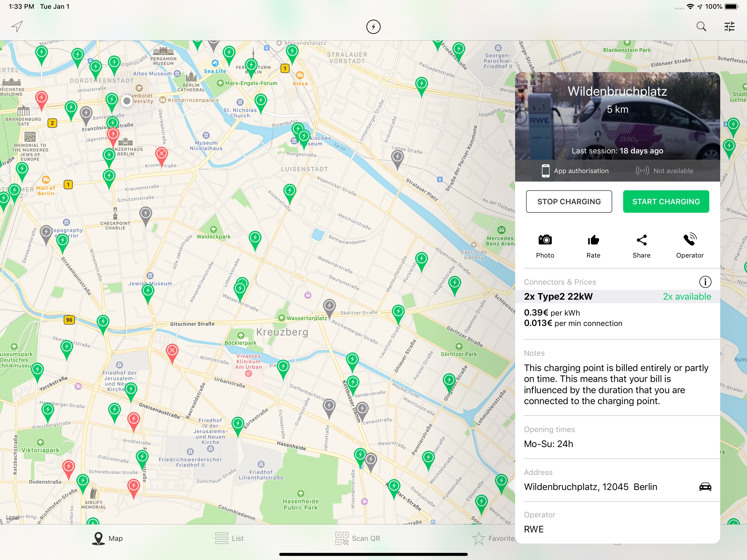747x560 pixels.
Task: Select the 2x Type2 22kW connector row
Action: tap(617, 297)
